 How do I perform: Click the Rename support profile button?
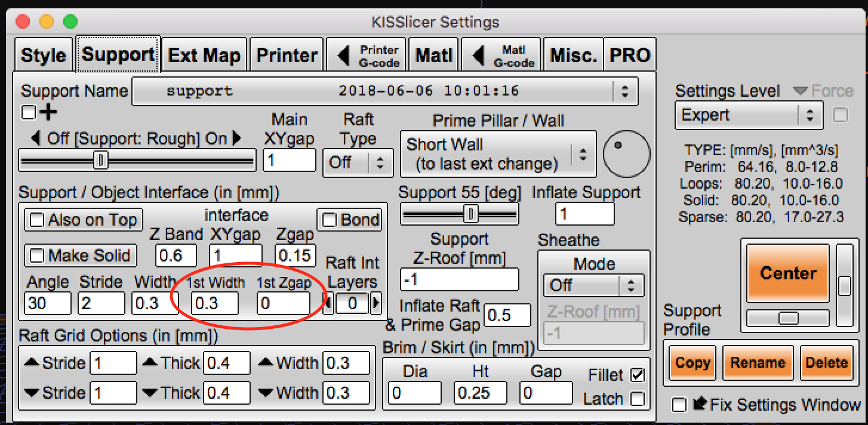(x=758, y=362)
